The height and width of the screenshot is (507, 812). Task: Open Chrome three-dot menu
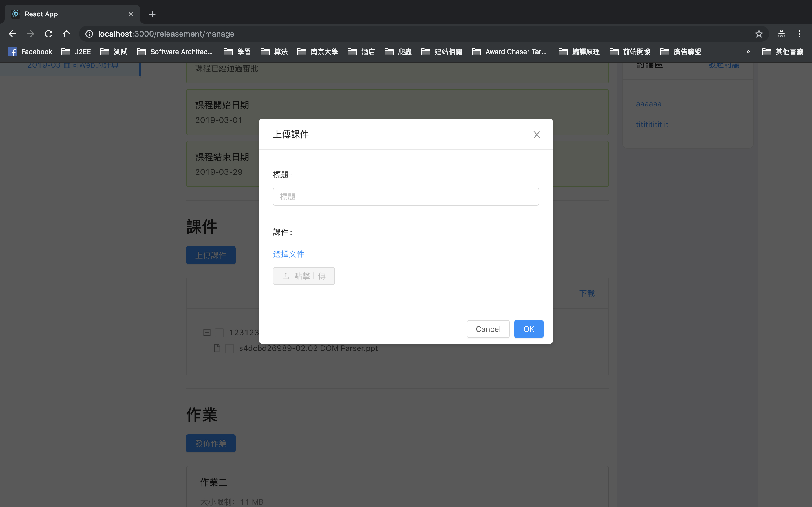click(x=799, y=34)
